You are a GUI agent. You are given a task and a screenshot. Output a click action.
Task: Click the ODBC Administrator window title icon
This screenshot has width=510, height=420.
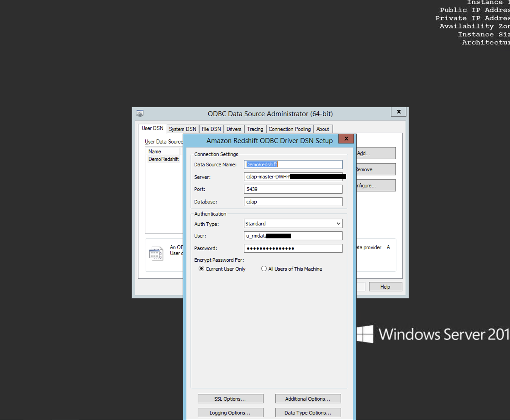[x=140, y=114]
